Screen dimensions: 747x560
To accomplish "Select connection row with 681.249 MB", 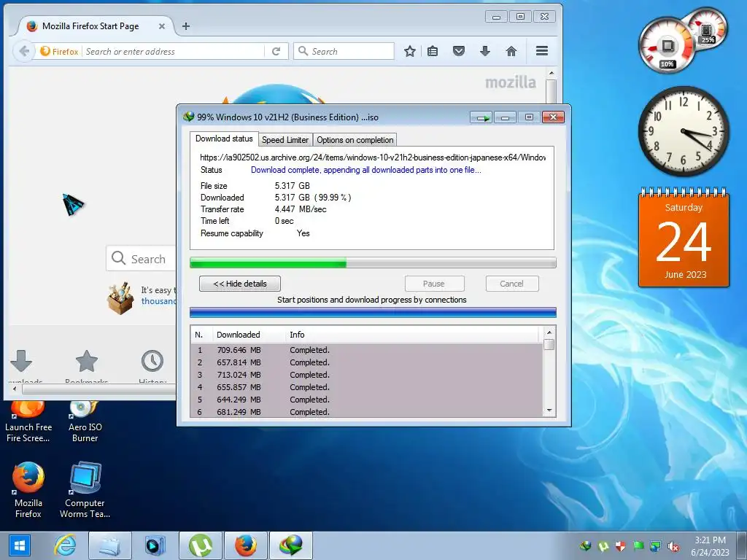I will pos(366,412).
